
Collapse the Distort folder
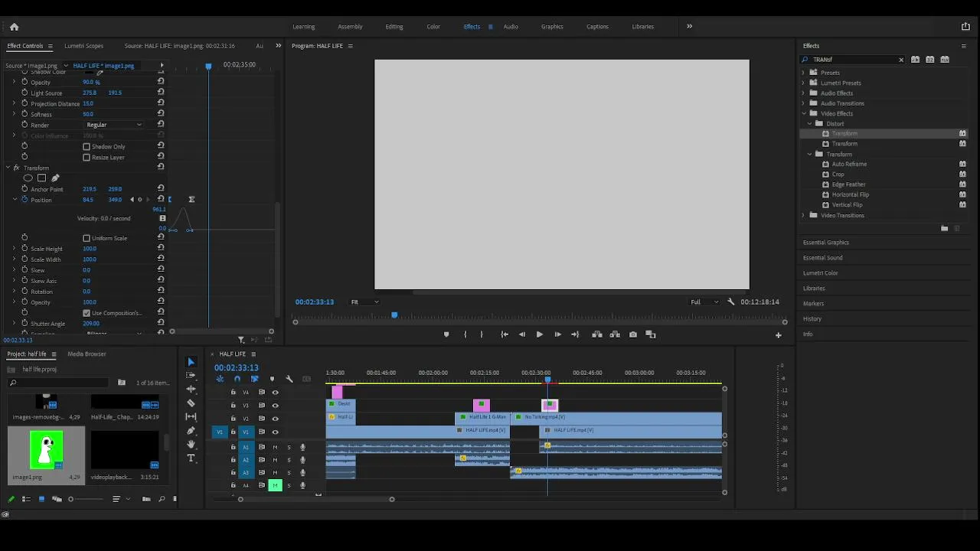[x=810, y=123]
